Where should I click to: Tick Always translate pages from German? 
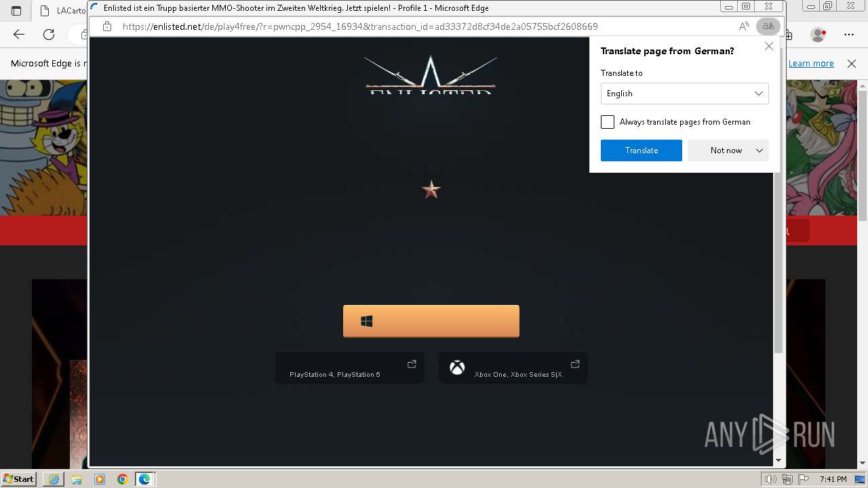[x=608, y=122]
